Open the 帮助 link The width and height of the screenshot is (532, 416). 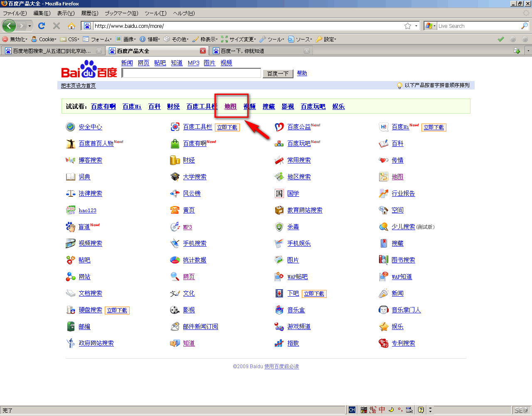coord(302,73)
